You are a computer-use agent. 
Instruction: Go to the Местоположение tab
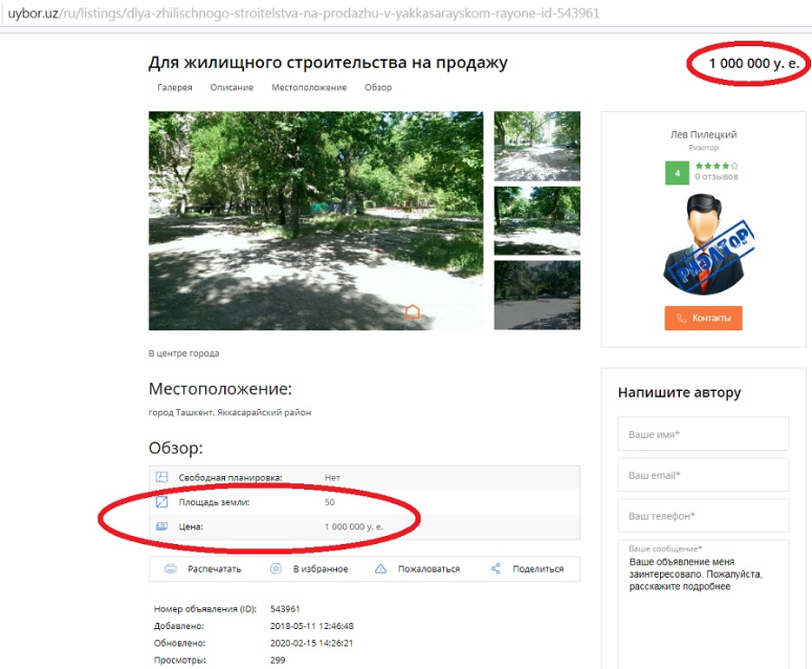pos(309,88)
